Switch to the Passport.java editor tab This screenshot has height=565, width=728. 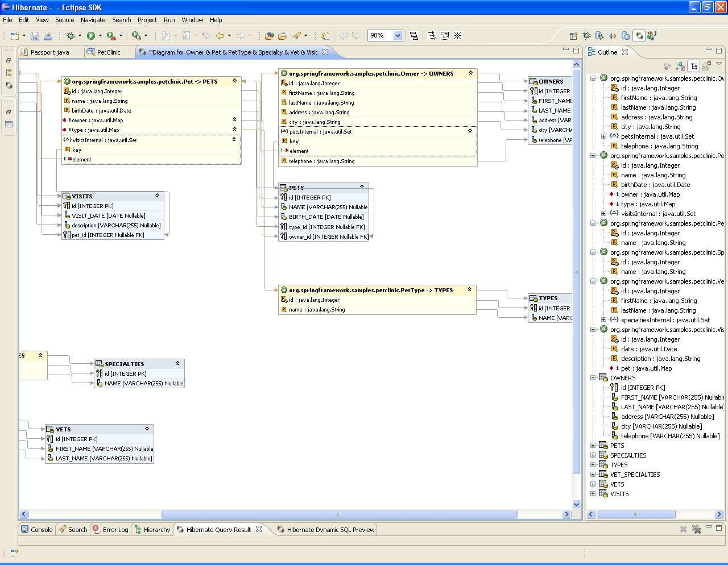click(x=49, y=52)
